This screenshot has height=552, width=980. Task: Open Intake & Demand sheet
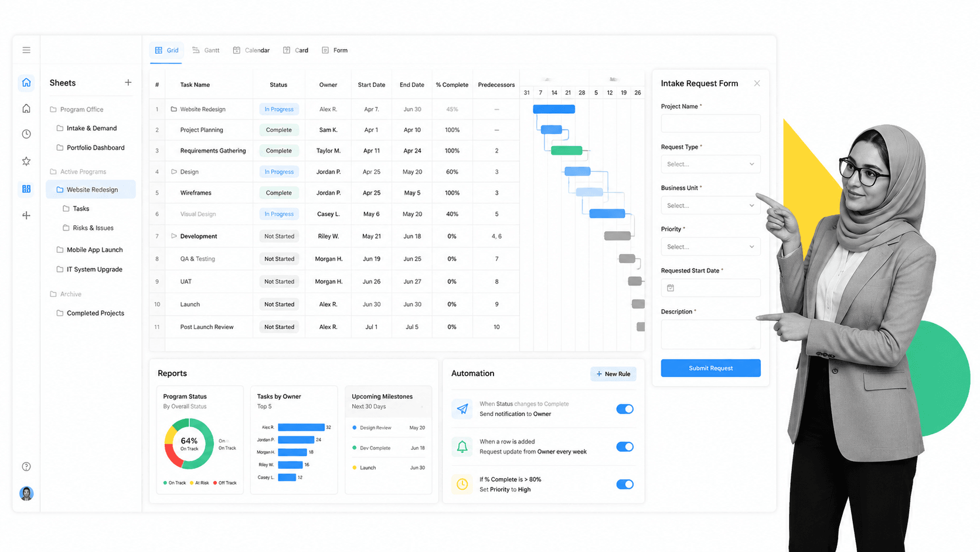pos(87,128)
